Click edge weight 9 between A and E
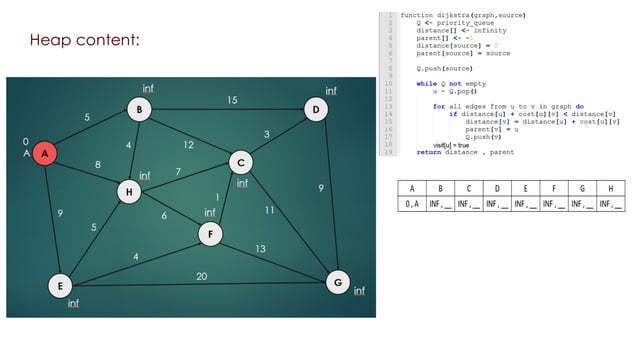The width and height of the screenshot is (638, 361). (x=60, y=213)
